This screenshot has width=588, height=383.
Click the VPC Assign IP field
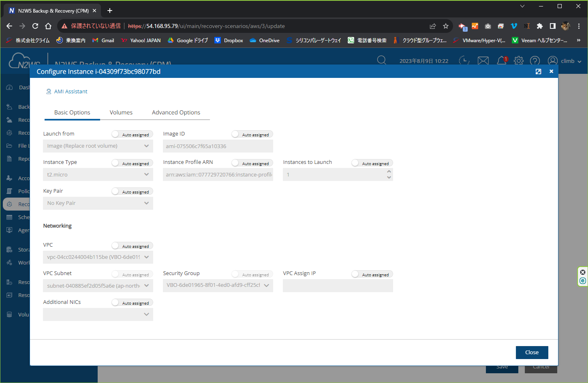coord(338,286)
